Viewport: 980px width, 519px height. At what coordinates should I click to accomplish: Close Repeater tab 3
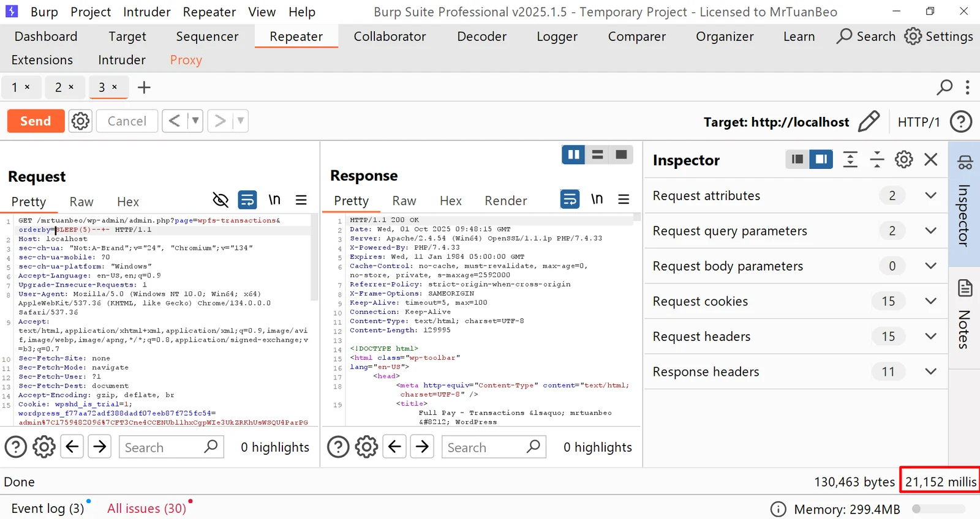tap(115, 87)
